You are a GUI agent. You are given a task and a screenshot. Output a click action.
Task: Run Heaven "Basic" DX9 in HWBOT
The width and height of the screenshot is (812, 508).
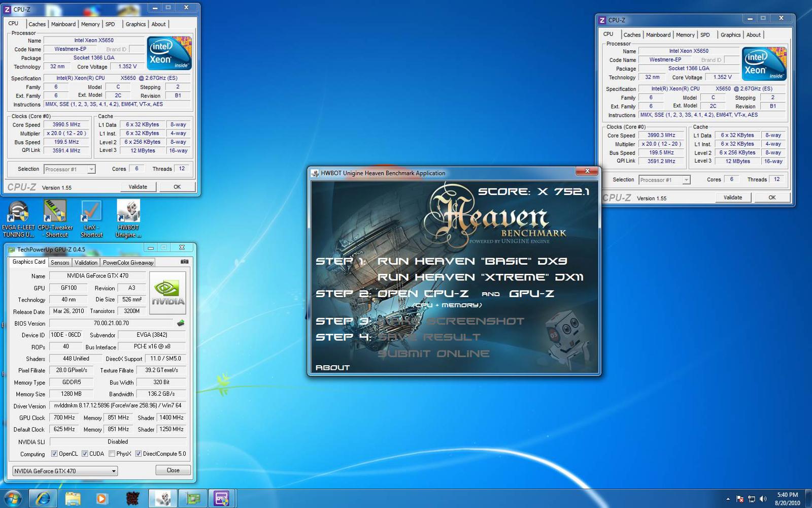coord(472,261)
